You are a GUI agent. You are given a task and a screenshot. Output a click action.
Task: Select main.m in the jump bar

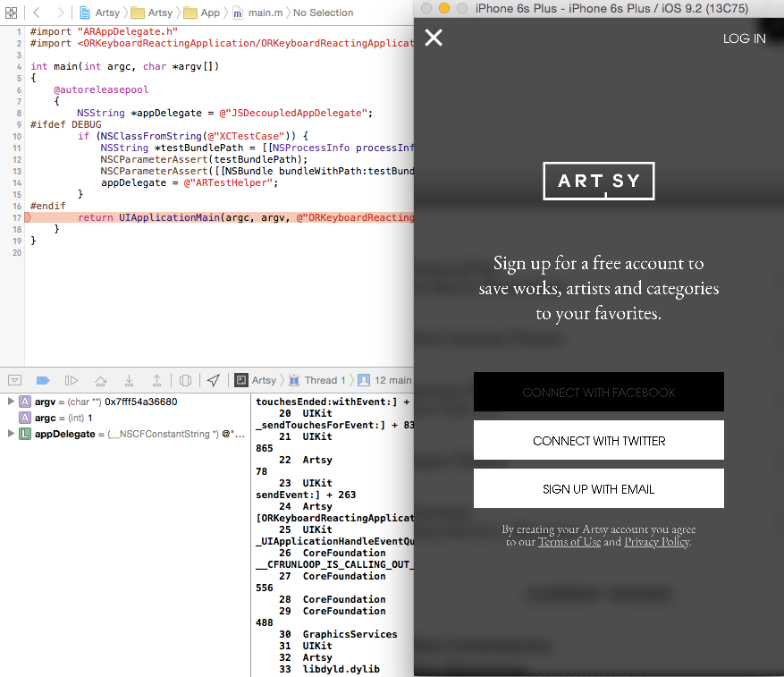(258, 13)
